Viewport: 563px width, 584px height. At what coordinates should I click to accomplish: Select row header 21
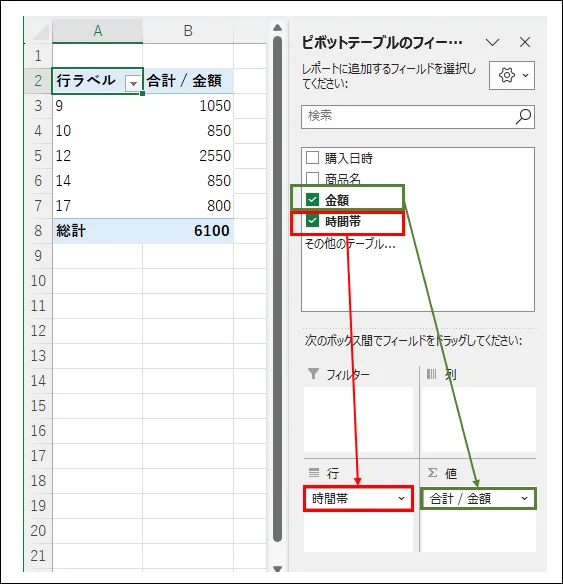38,556
